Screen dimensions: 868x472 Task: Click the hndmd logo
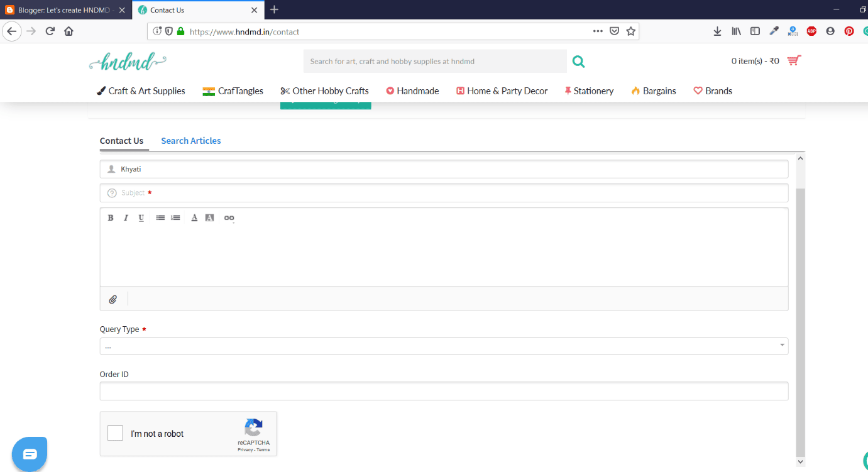pyautogui.click(x=128, y=61)
